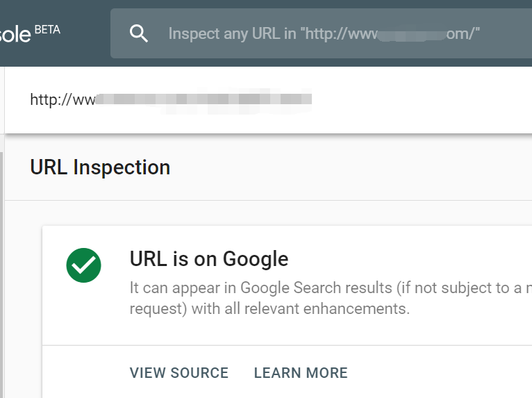Click the "URL is on Google" title
The height and width of the screenshot is (398, 532).
coord(208,259)
